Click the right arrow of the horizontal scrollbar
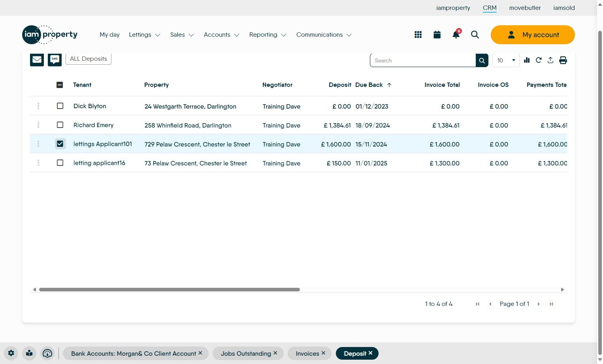Screen dimensions: 603x364 coord(562,289)
